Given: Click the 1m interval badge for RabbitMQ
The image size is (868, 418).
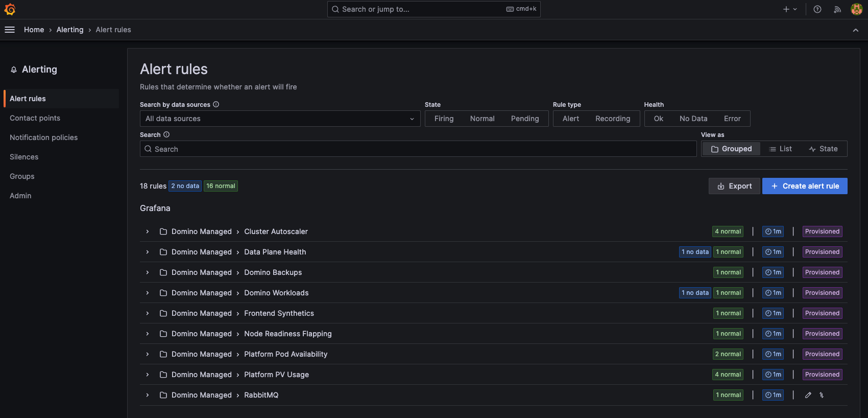Looking at the screenshot, I should pyautogui.click(x=773, y=395).
